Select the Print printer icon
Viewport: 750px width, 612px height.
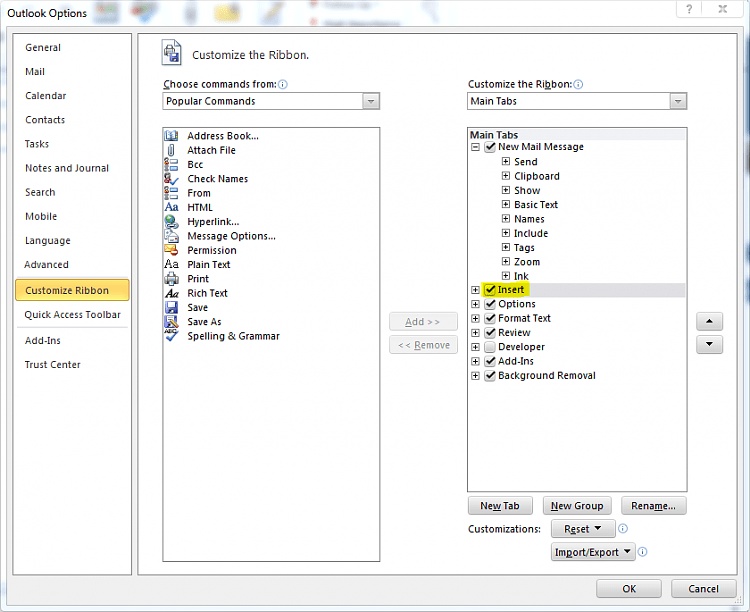point(171,278)
